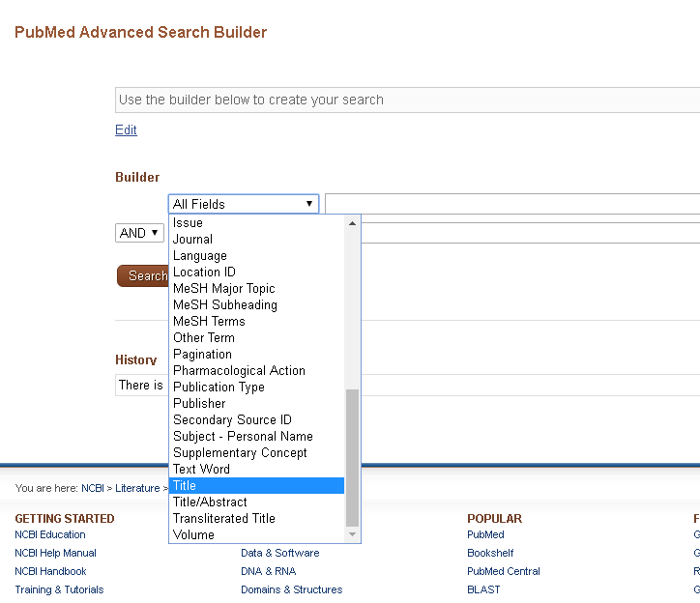Open the AND operator dropdown
The image size is (700, 603).
point(139,233)
